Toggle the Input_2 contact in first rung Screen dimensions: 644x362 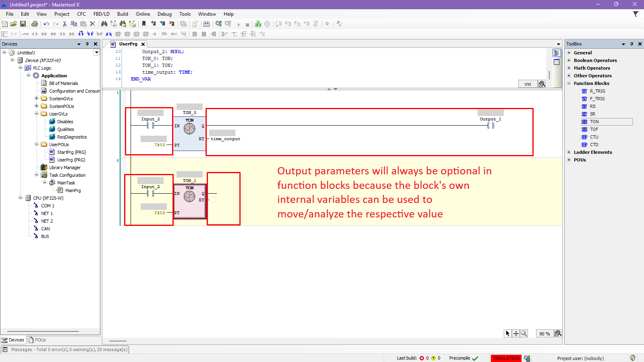pos(150,126)
